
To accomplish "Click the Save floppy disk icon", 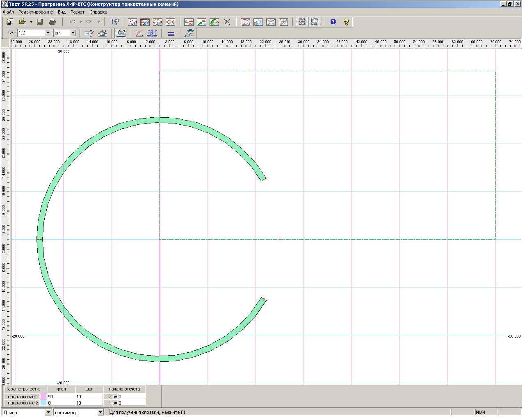I will 40,22.
